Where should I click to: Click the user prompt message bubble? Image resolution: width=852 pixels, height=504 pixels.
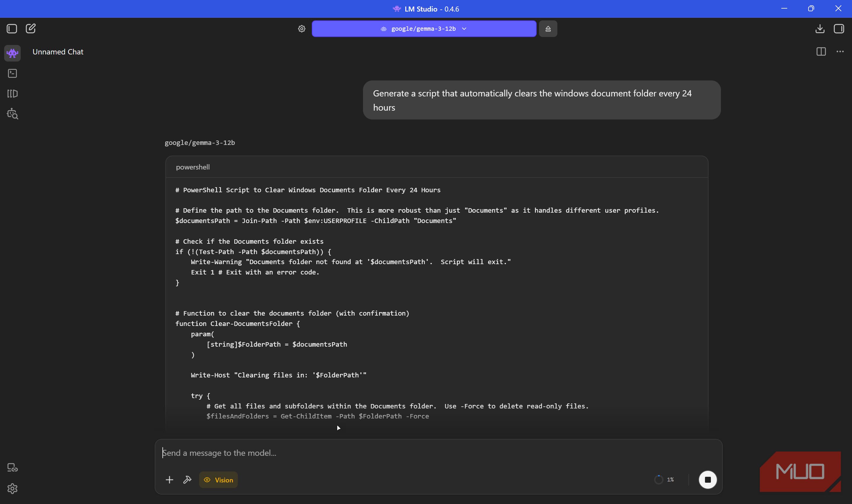[x=542, y=100]
